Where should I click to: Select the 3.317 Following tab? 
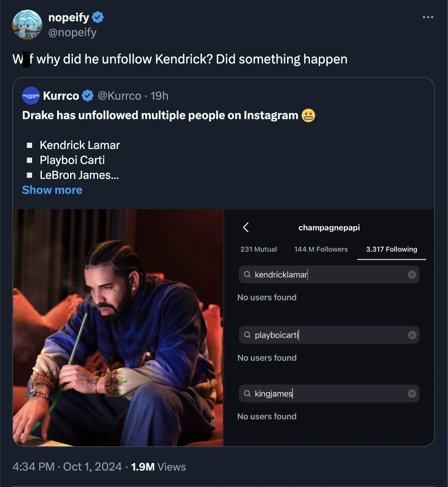391,249
